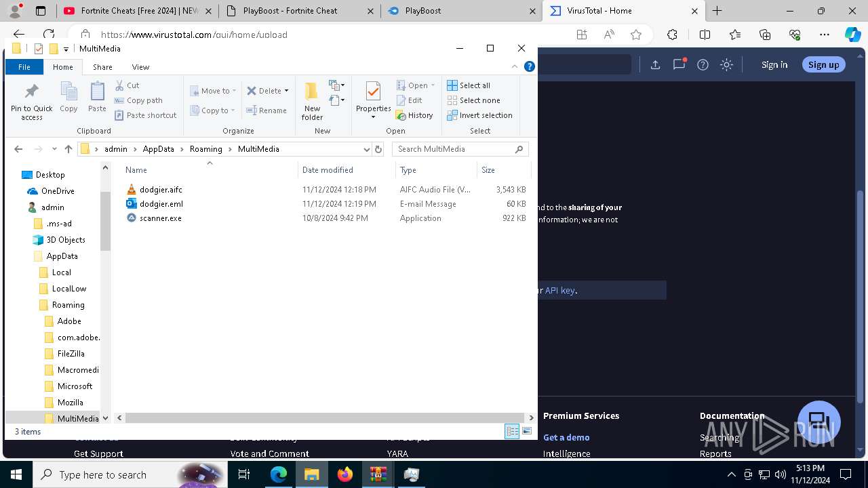Open the Properties ribbon button
The image size is (868, 488).
tap(374, 100)
